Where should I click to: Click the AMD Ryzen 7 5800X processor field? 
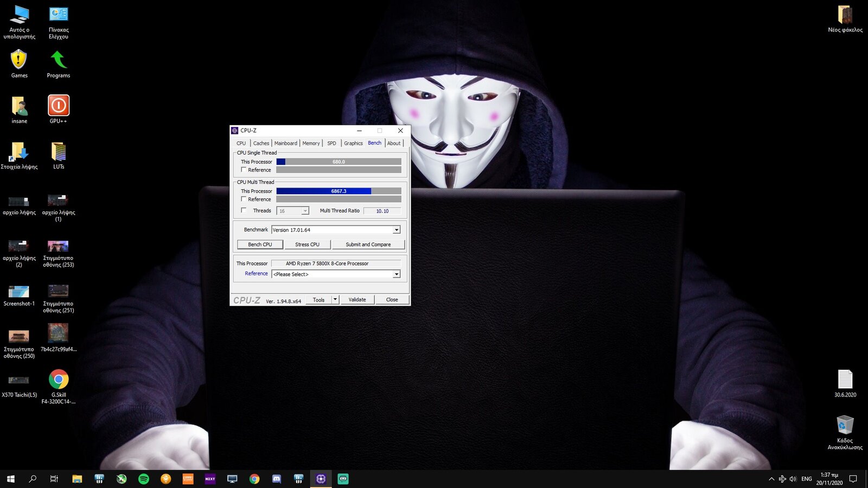pyautogui.click(x=336, y=264)
